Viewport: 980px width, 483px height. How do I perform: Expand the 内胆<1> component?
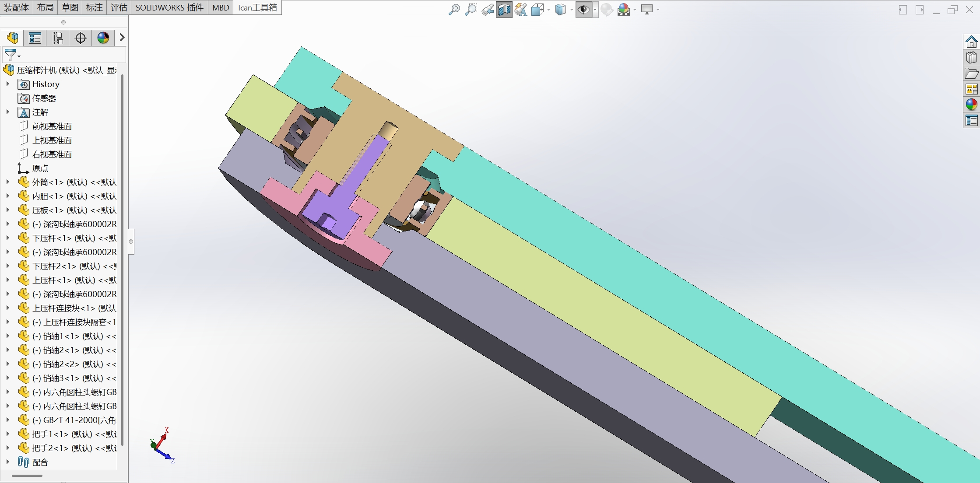pos(7,196)
